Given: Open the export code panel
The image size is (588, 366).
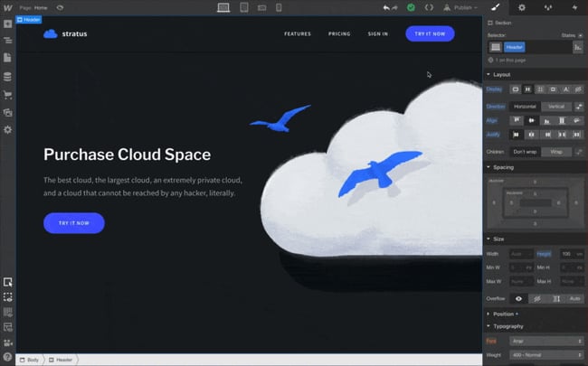Looking at the screenshot, I should (429, 7).
